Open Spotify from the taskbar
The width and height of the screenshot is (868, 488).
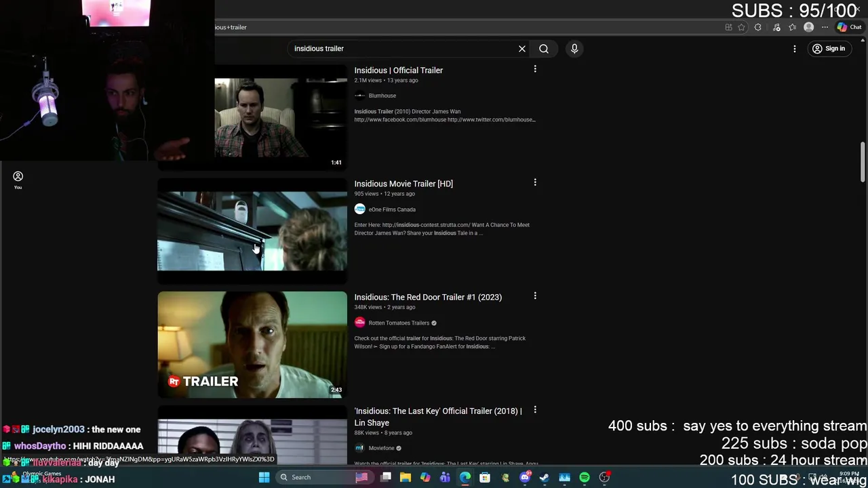pyautogui.click(x=585, y=477)
